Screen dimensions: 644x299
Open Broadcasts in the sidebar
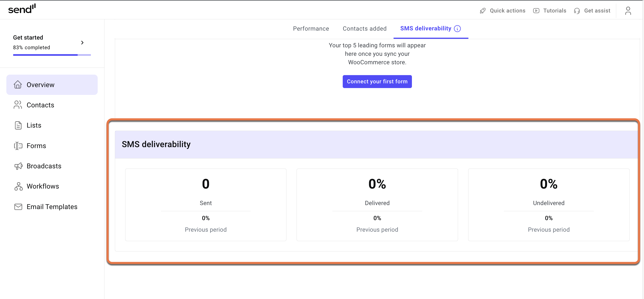click(x=52, y=166)
